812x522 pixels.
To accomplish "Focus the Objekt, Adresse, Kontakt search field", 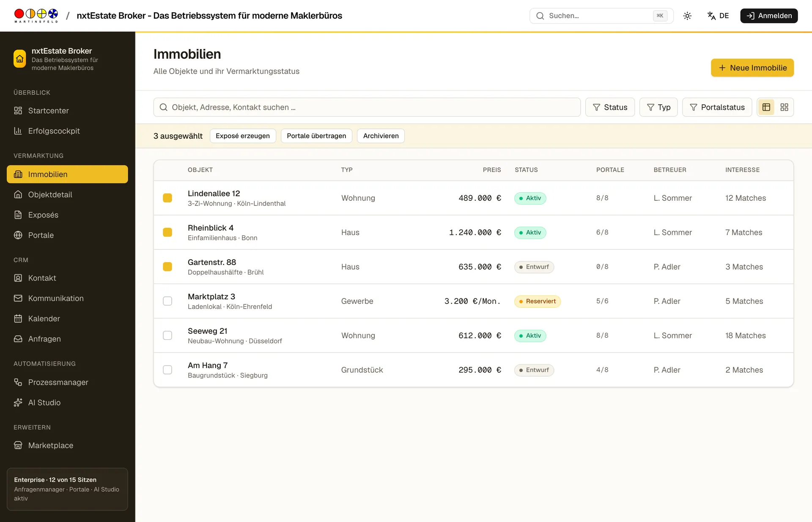I will click(x=367, y=107).
